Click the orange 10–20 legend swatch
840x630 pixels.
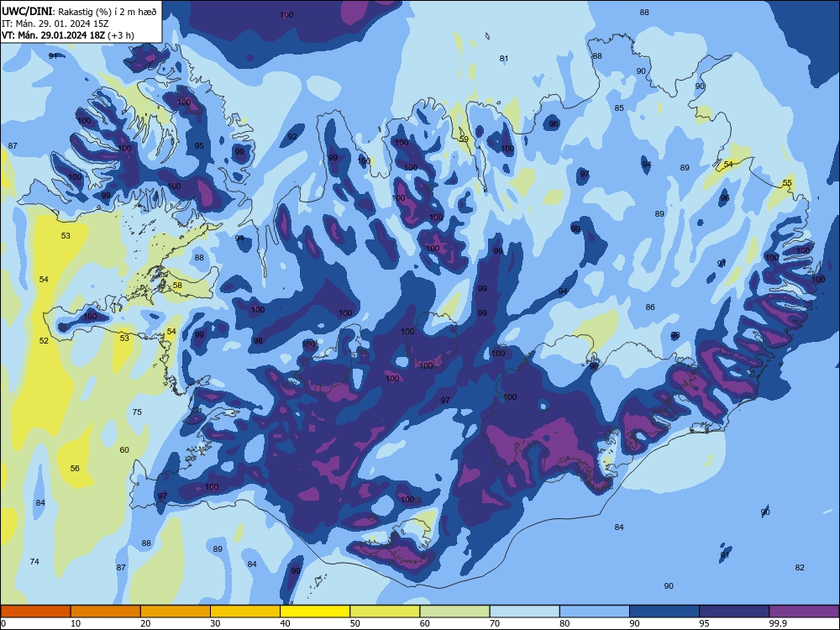[106, 612]
